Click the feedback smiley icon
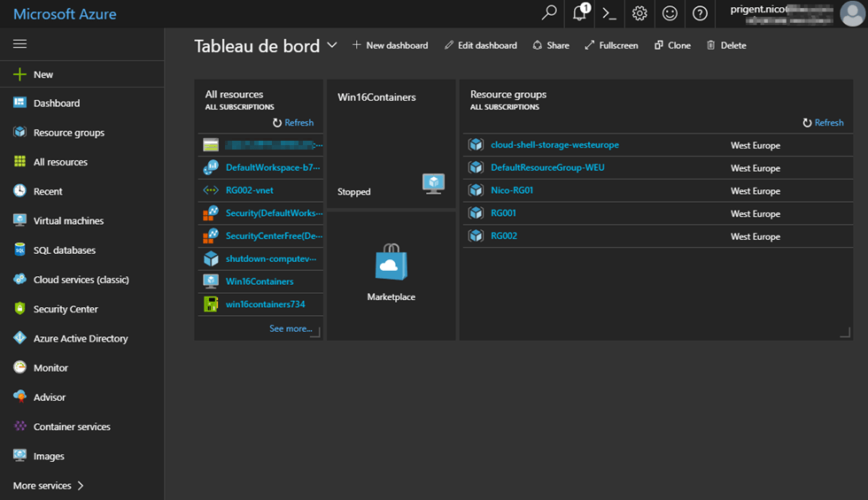This screenshot has width=868, height=500. (670, 13)
